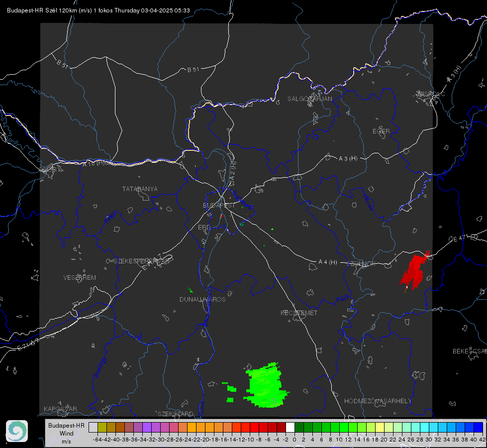The height and width of the screenshot is (448, 487).
Task: Click the EGER city label
Action: pyautogui.click(x=381, y=131)
